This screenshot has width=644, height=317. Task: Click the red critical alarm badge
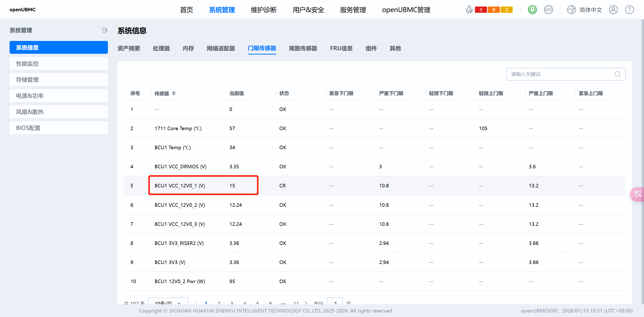(481, 10)
